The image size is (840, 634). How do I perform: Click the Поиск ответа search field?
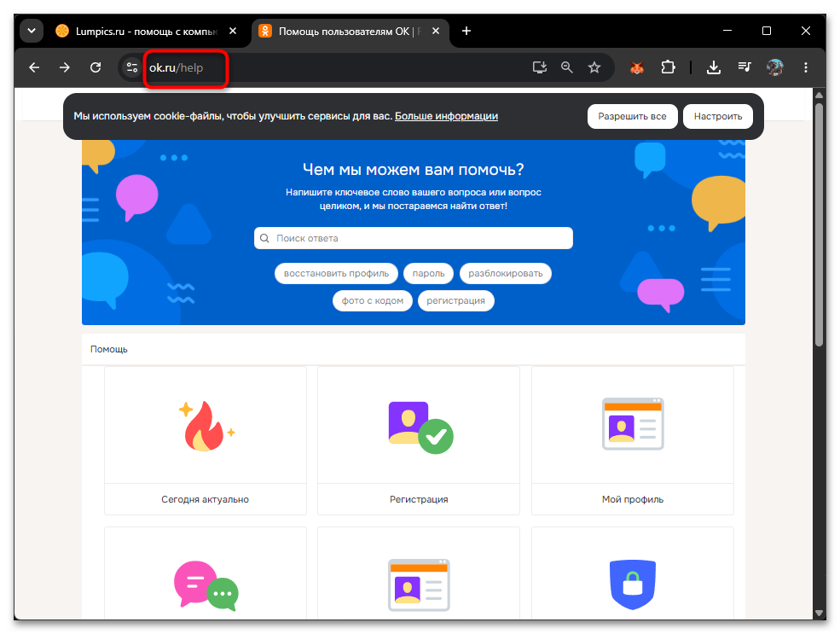[x=414, y=238]
